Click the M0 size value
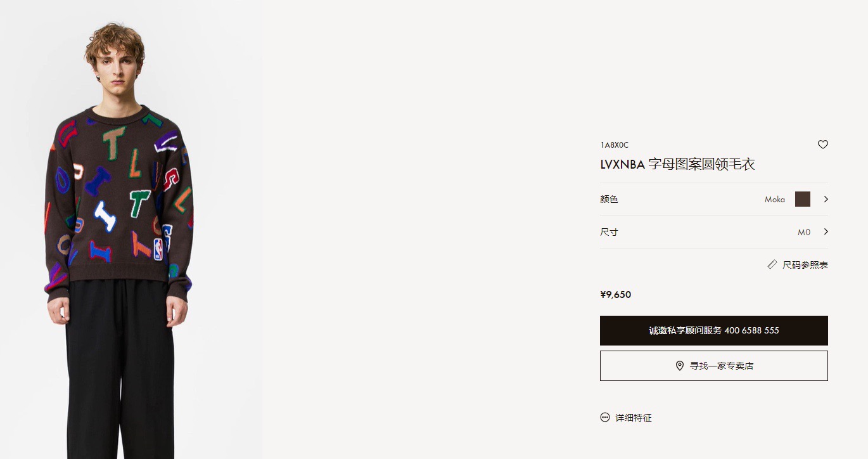The height and width of the screenshot is (459, 868). (803, 232)
